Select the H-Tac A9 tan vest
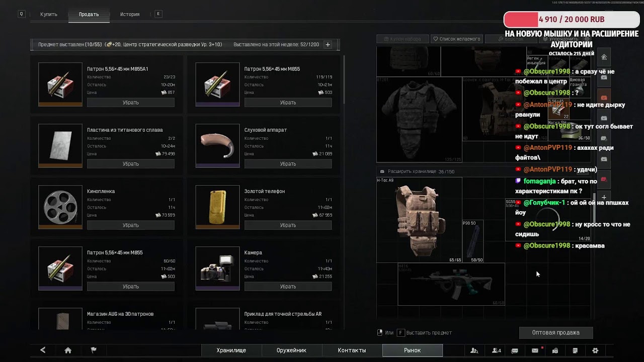The height and width of the screenshot is (362, 644). point(419,220)
